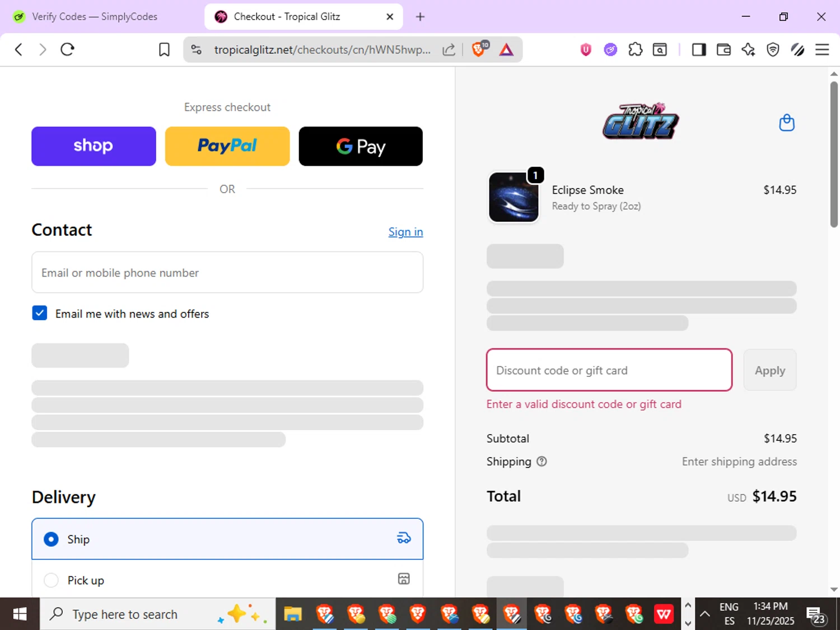Image resolution: width=840 pixels, height=630 pixels.
Task: Click the Eclipse Smoke product name
Action: point(588,190)
